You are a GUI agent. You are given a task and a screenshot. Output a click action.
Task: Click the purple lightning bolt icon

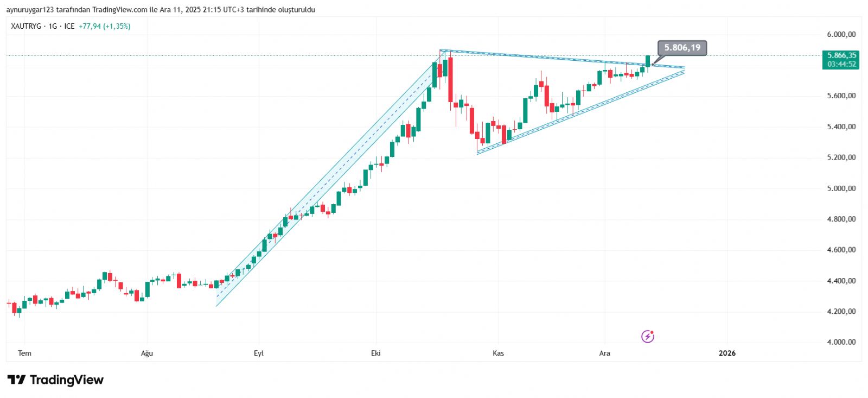pyautogui.click(x=648, y=337)
